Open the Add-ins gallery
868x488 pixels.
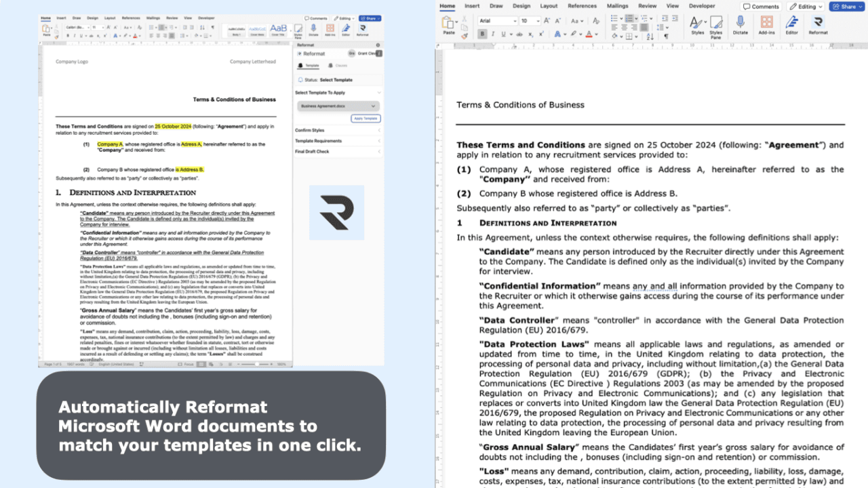[x=766, y=26]
